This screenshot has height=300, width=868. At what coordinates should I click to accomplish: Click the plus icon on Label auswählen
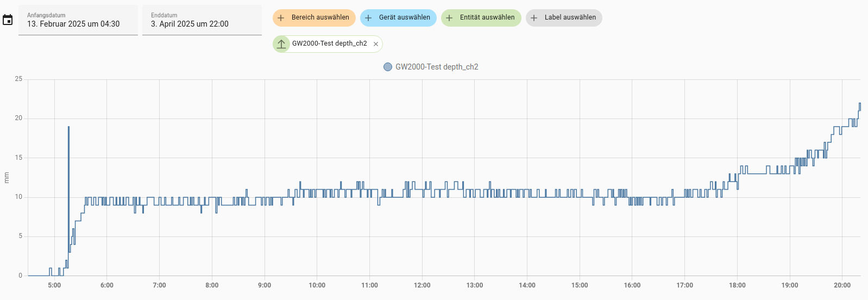(x=534, y=18)
